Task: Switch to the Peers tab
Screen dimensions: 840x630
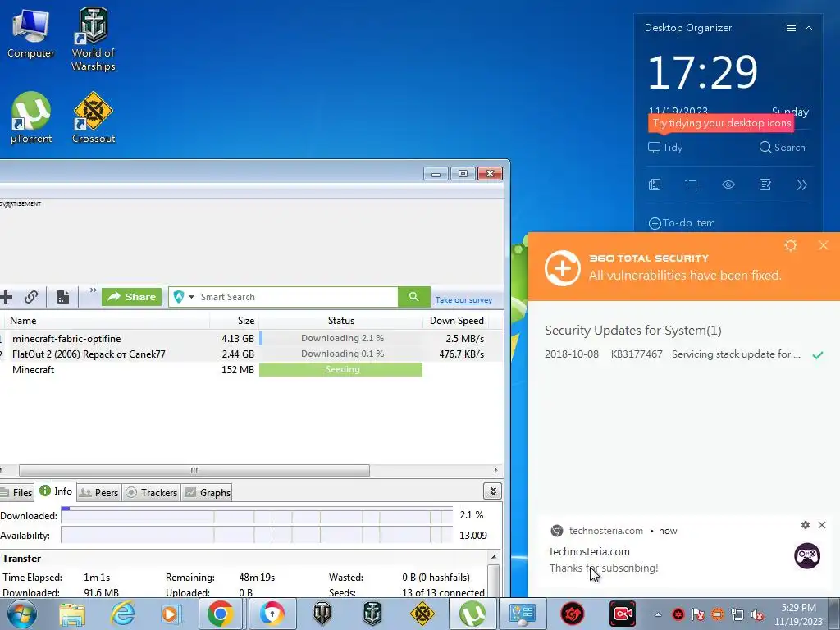Action: tap(99, 493)
